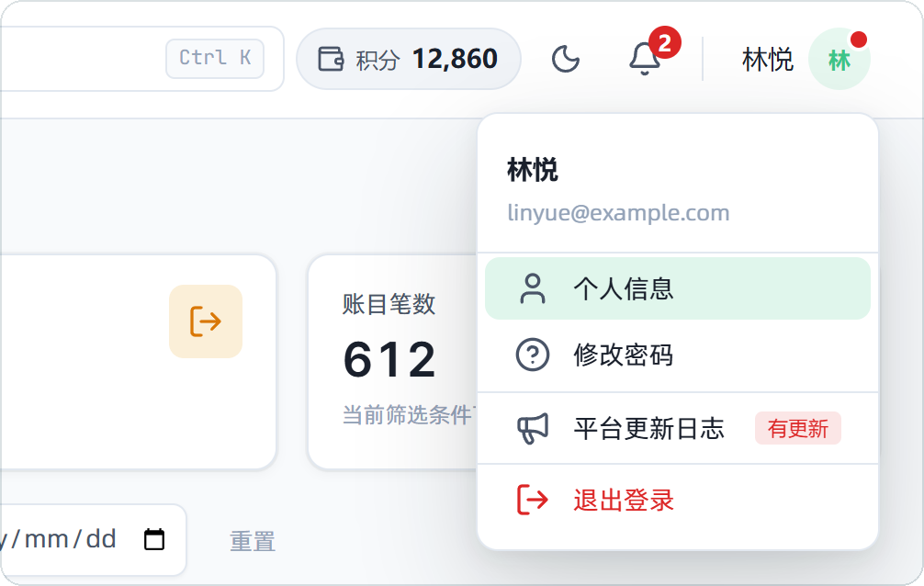924x586 pixels.
Task: Click the question mark icon by 修改密码
Action: pos(533,355)
